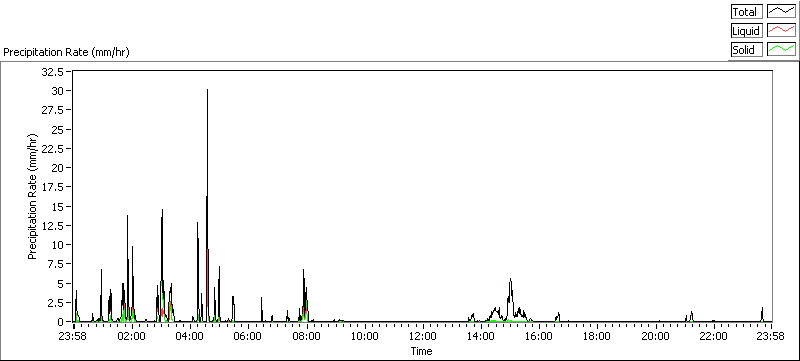
Task: Click the 14.5 mm/hr spike near 03:00
Action: [x=162, y=210]
